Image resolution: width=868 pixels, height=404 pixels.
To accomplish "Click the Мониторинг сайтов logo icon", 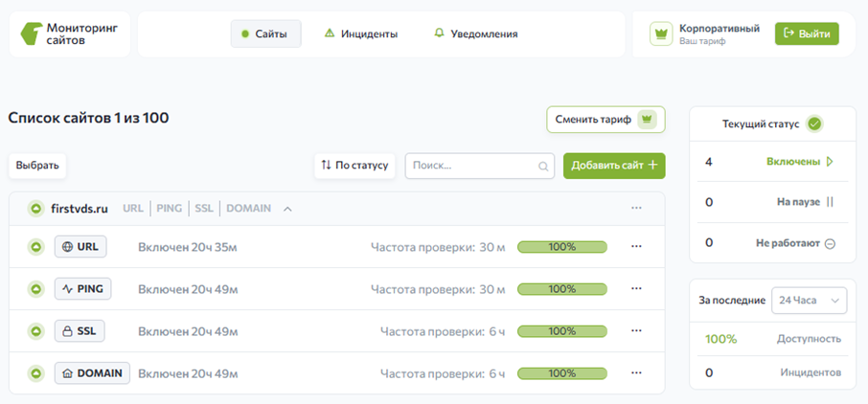I will [31, 34].
